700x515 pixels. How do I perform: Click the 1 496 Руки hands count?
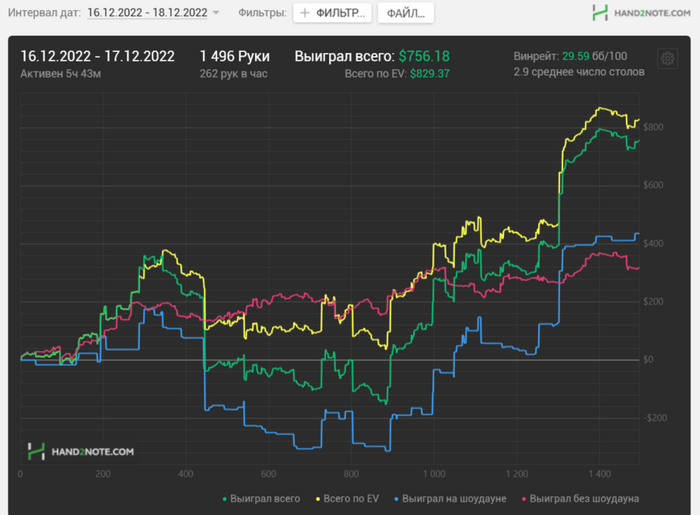tap(234, 56)
